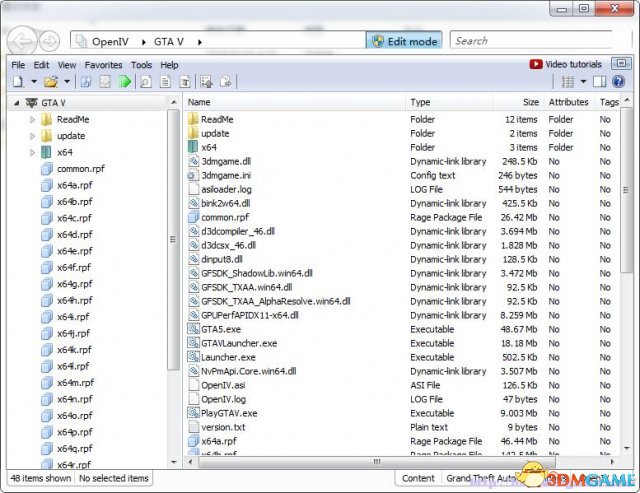Select the asiloader.log file name

coord(226,189)
